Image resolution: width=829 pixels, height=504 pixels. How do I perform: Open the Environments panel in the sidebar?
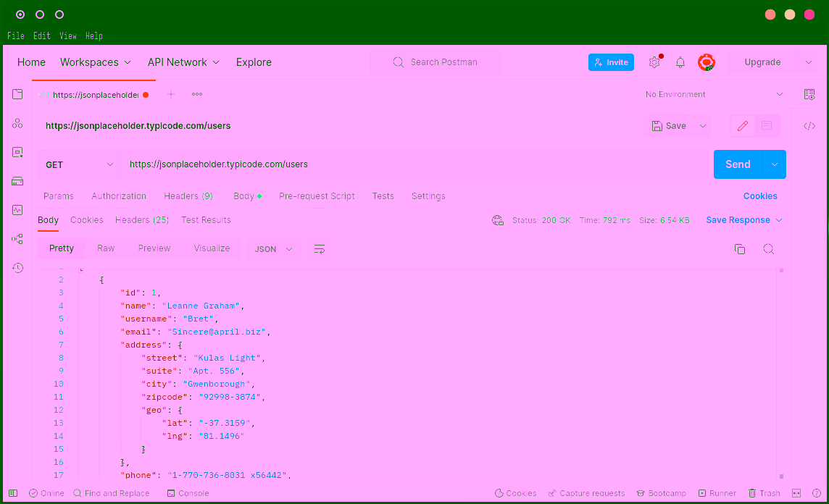(17, 152)
